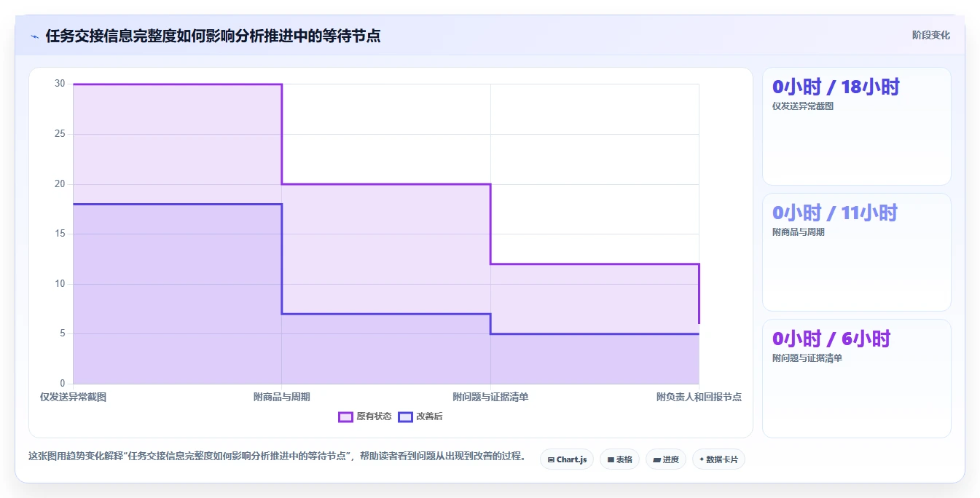Click the x-axis label 附问题与证据清单
The width and height of the screenshot is (980, 498).
(490, 397)
